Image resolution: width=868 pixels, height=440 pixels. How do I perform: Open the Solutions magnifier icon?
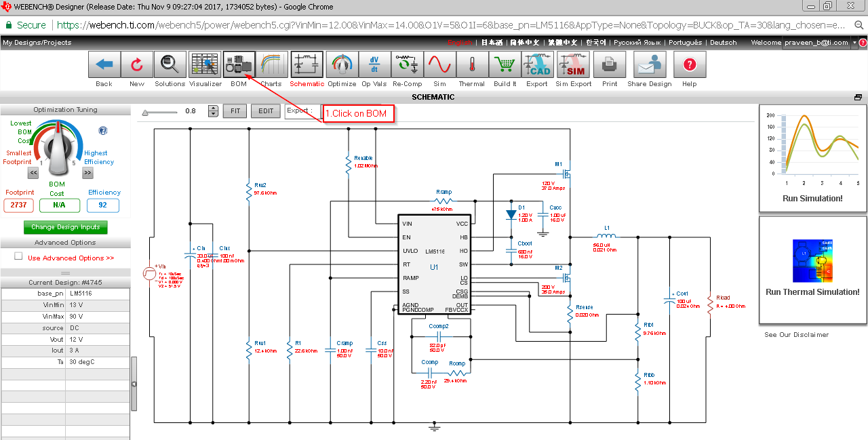(170, 65)
